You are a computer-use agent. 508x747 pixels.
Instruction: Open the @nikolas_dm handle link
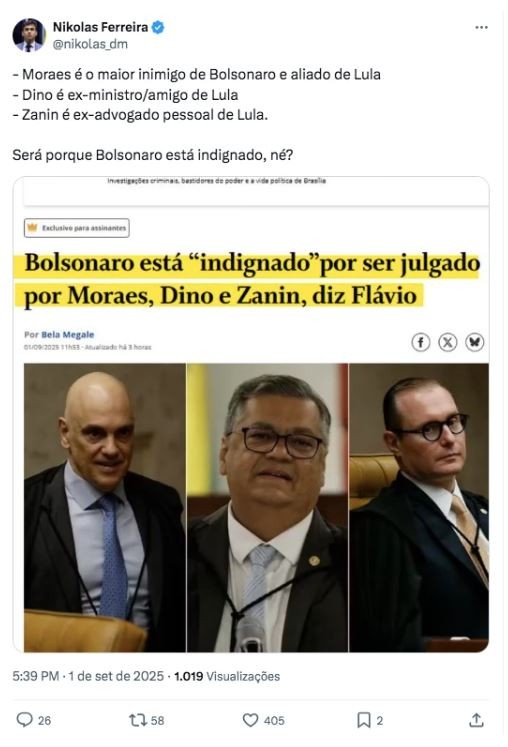click(x=90, y=44)
